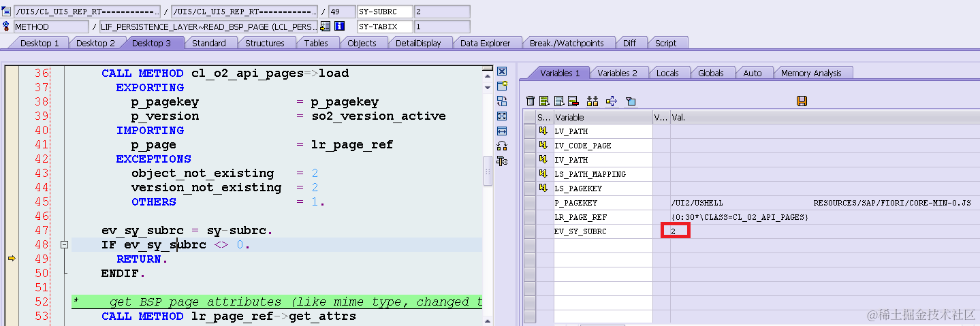Image resolution: width=980 pixels, height=326 pixels.
Task: Click the yellow change icon in IV_PATH row
Action: [x=543, y=159]
